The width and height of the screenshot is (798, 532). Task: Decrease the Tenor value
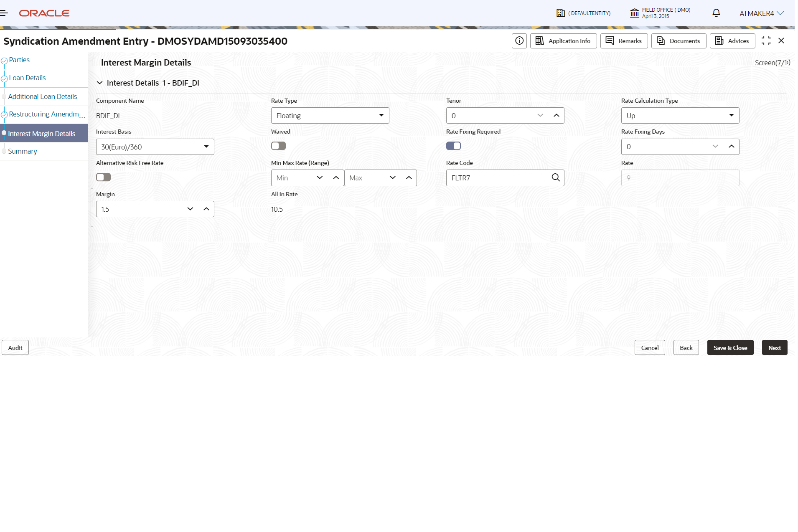tap(540, 116)
